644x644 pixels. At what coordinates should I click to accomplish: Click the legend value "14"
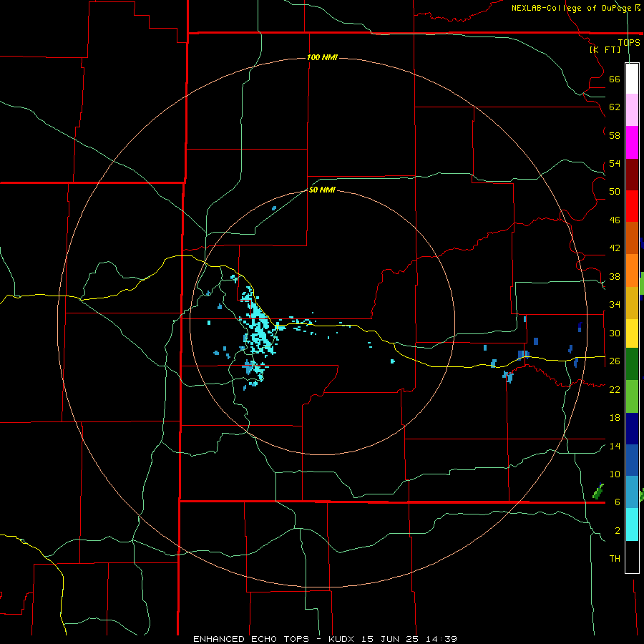click(615, 446)
